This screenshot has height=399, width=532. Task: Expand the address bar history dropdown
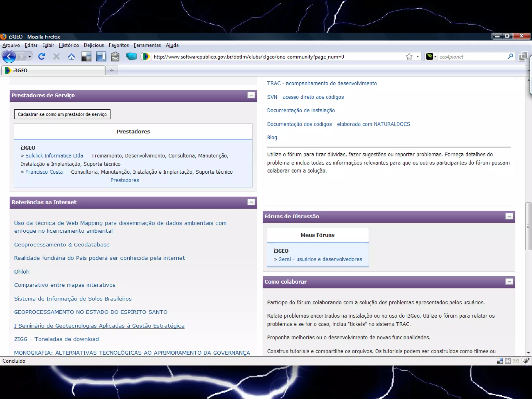pos(418,56)
